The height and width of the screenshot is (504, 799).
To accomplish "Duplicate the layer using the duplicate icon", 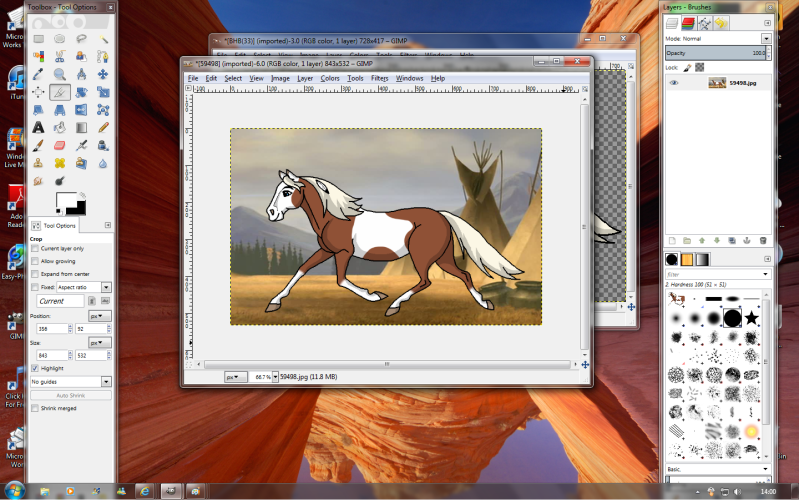I will [x=732, y=241].
